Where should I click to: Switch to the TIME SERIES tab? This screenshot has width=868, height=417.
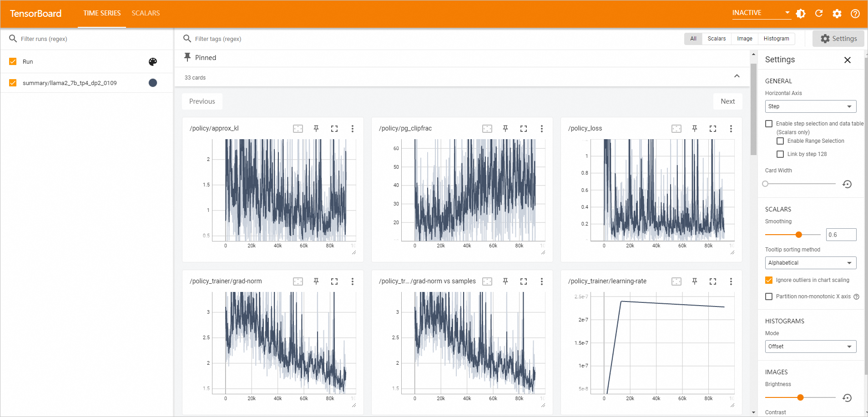point(102,13)
